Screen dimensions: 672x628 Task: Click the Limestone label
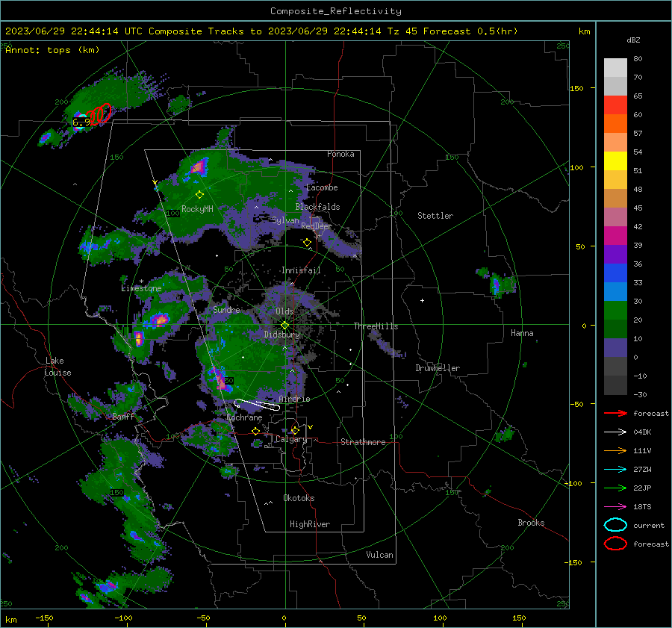141,288
